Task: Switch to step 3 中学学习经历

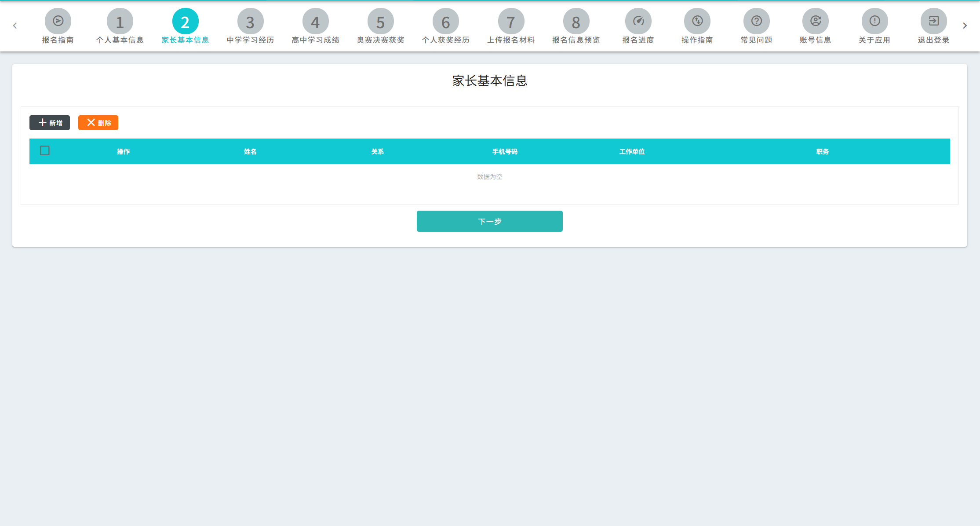Action: point(250,21)
